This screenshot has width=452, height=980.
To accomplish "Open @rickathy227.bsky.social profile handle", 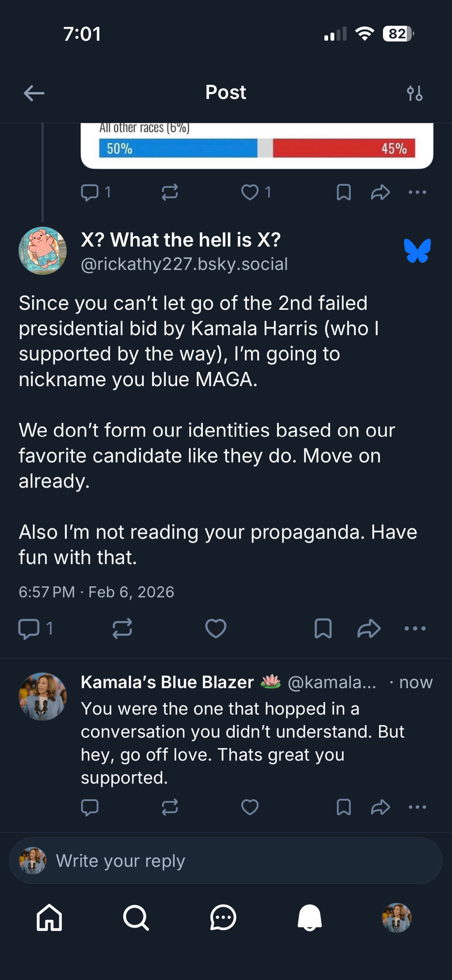I will point(184,264).
